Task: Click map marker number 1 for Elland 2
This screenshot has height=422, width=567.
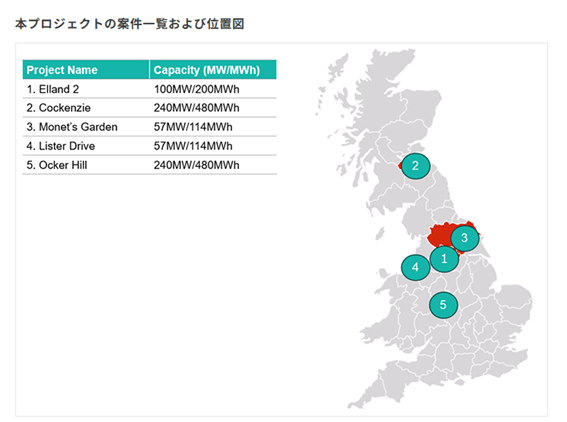Action: coord(444,259)
